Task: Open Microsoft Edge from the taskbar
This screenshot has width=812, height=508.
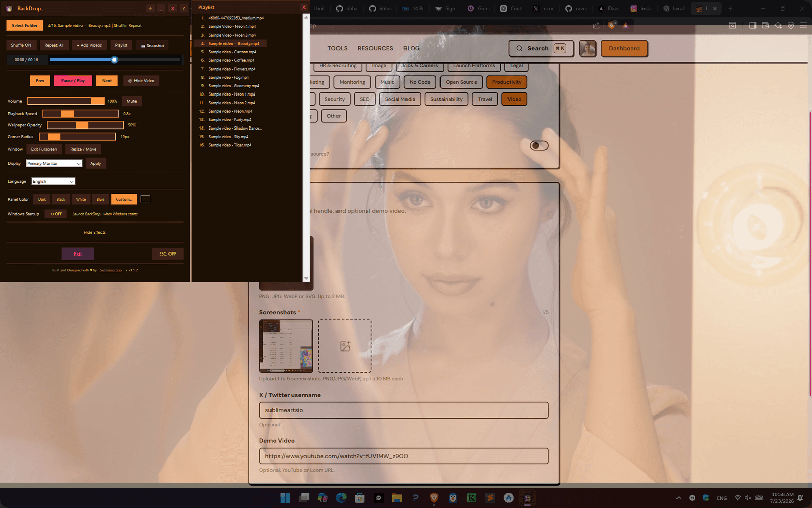Action: click(x=341, y=498)
